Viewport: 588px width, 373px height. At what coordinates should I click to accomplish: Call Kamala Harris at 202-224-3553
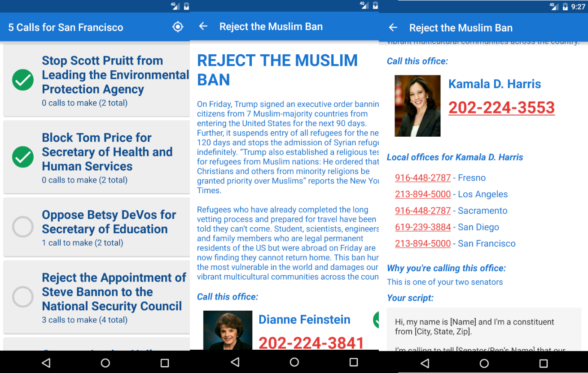[501, 108]
